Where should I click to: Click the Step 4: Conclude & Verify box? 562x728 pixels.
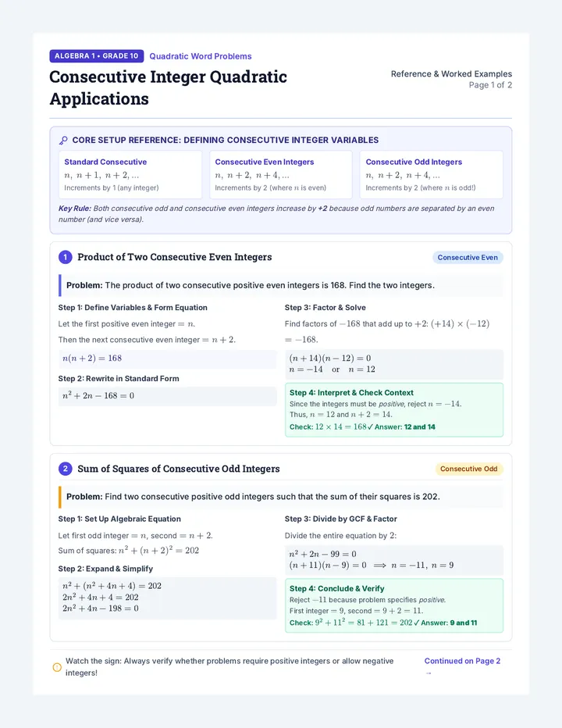point(394,605)
